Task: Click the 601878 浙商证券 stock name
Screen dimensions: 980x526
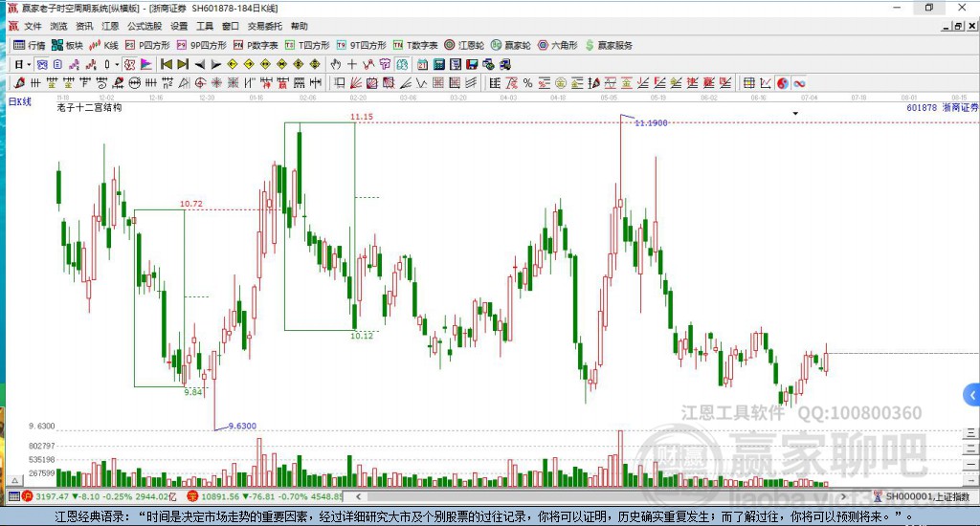Action: (943, 107)
